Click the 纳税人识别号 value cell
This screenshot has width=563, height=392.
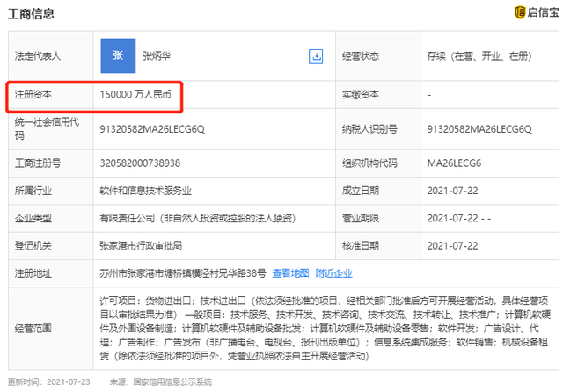point(476,128)
